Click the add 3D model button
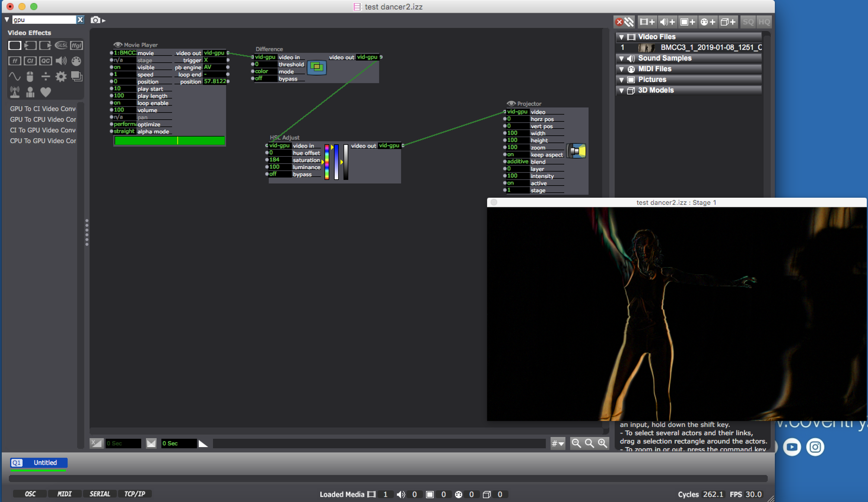The height and width of the screenshot is (502, 868). [x=728, y=22]
